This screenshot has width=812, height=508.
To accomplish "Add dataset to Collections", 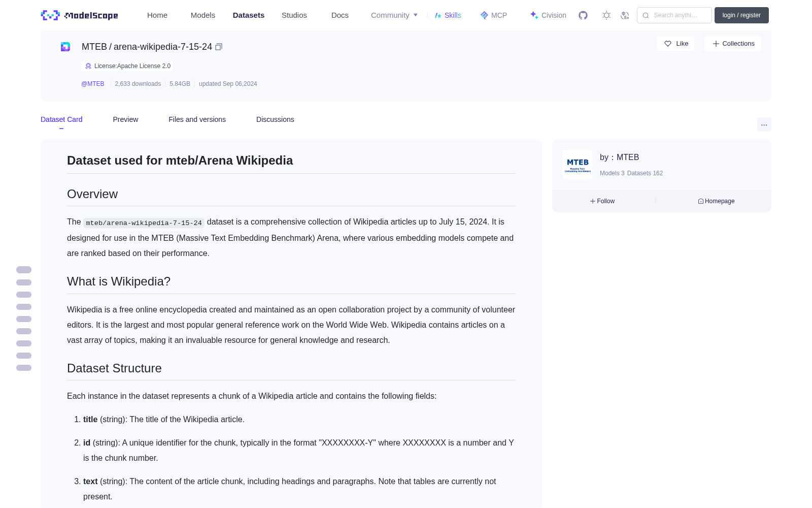I will (733, 44).
